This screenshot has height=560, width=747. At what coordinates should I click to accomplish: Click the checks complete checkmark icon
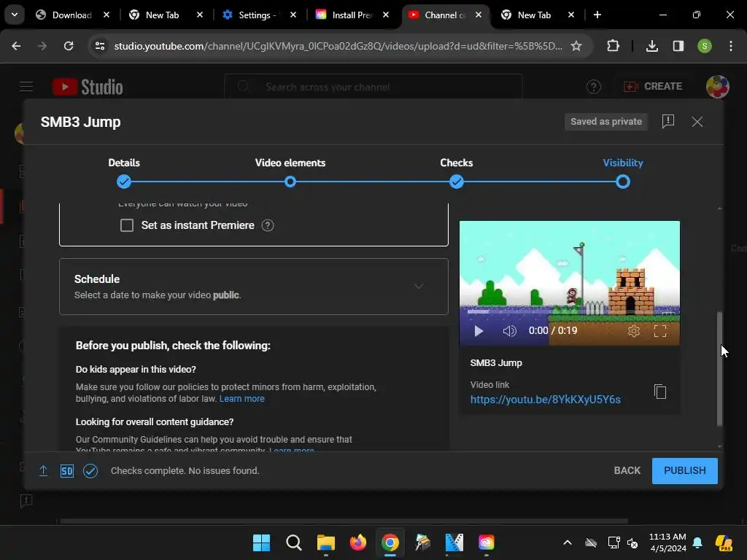[x=90, y=471]
